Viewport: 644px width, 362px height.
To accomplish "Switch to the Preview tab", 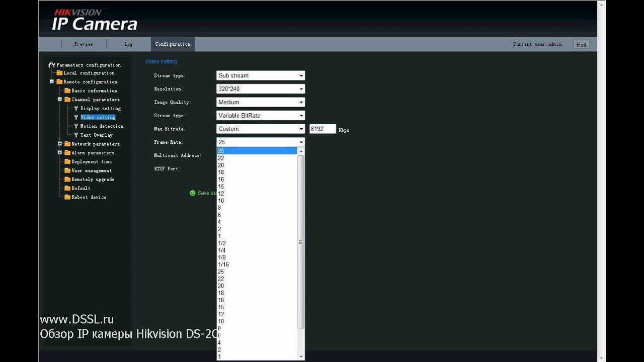I will coord(84,44).
